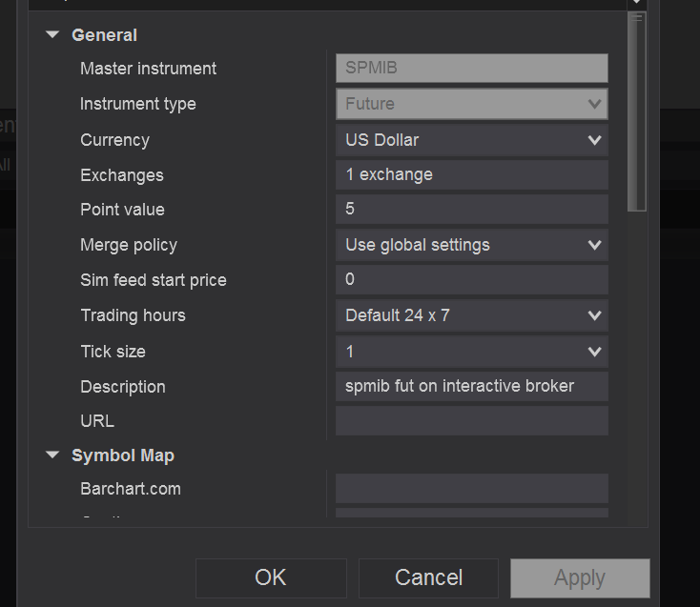The width and height of the screenshot is (700, 607).
Task: Collapse the General section triangle
Action: point(52,35)
